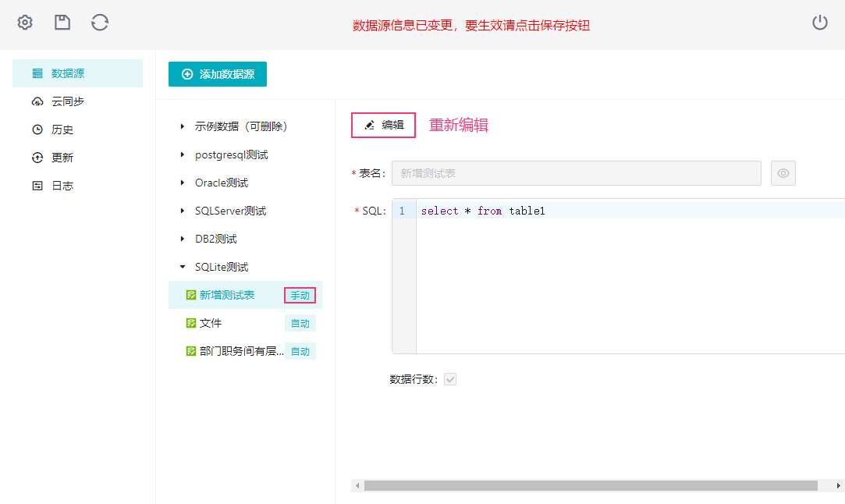Screen dimensions: 845x504
Task: Click the scrollbar left arrow
Action: point(357,486)
